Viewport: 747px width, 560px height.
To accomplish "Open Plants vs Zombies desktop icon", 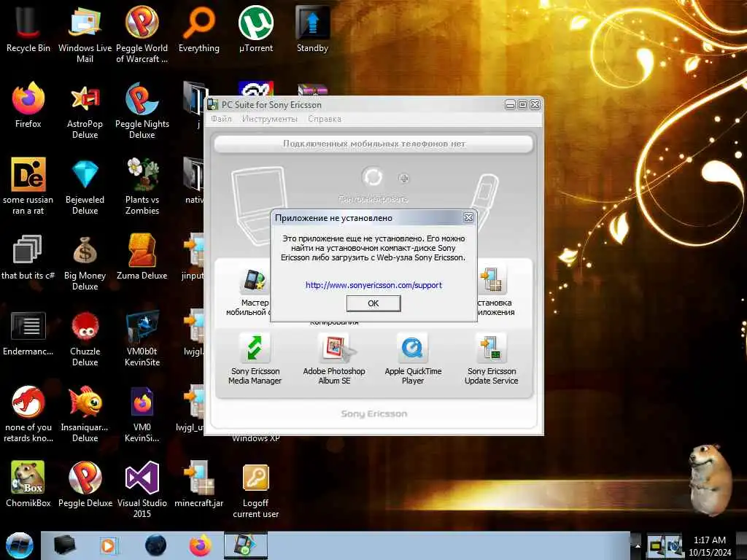I will pyautogui.click(x=142, y=174).
